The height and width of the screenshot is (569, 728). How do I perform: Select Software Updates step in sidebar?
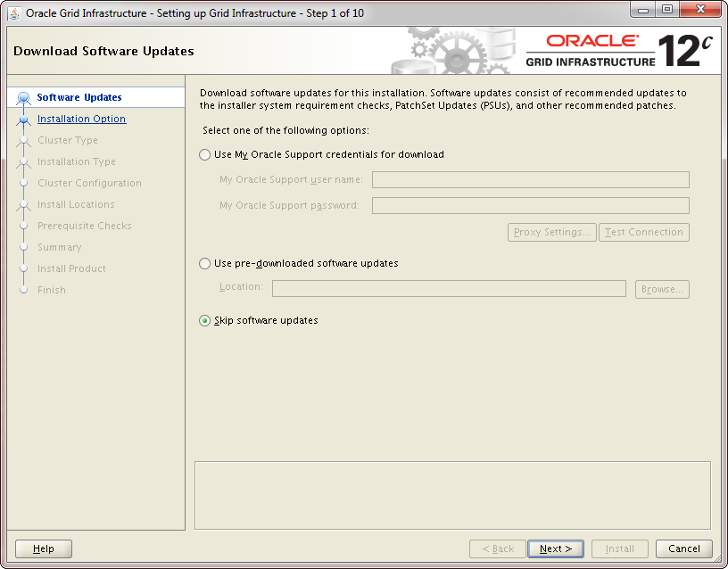[79, 98]
